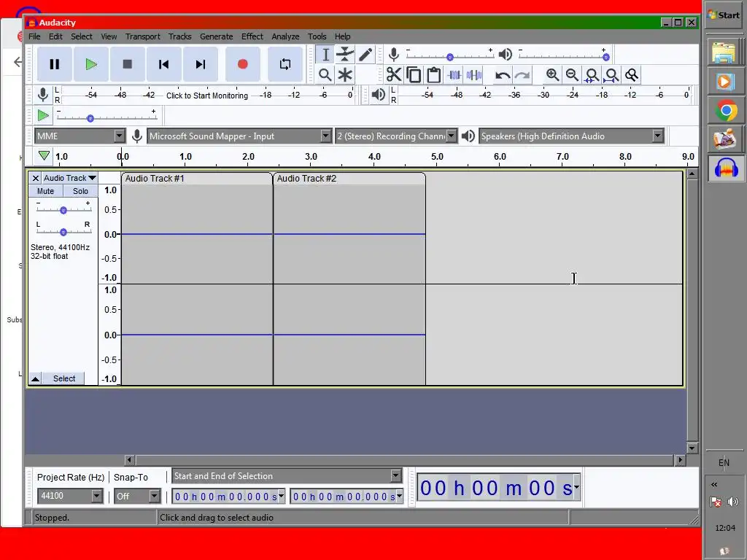Open the File menu

(34, 36)
